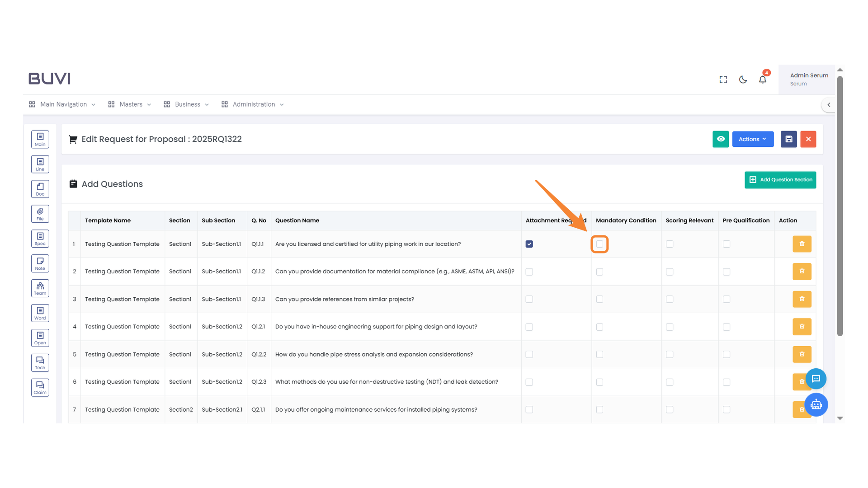868x488 pixels.
Task: Open the Team sidebar icon
Action: (40, 288)
